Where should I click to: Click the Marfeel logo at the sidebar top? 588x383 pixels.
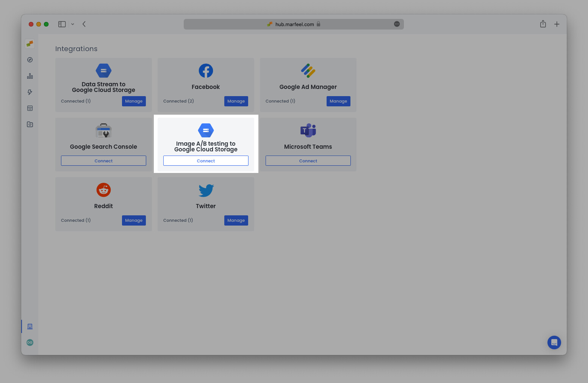[x=30, y=44]
